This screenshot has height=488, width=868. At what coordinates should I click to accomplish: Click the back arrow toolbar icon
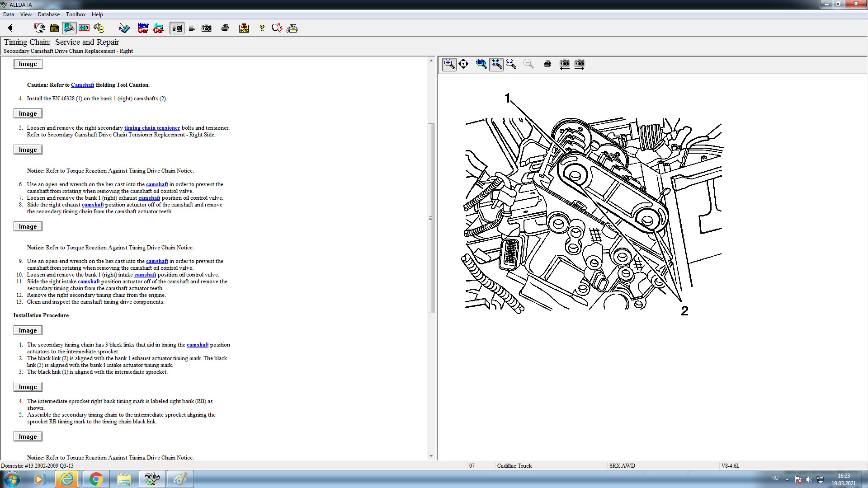[x=10, y=28]
